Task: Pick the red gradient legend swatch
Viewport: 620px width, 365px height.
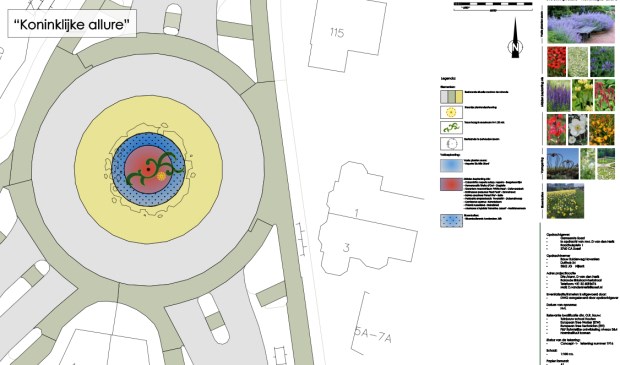Action: coord(451,184)
